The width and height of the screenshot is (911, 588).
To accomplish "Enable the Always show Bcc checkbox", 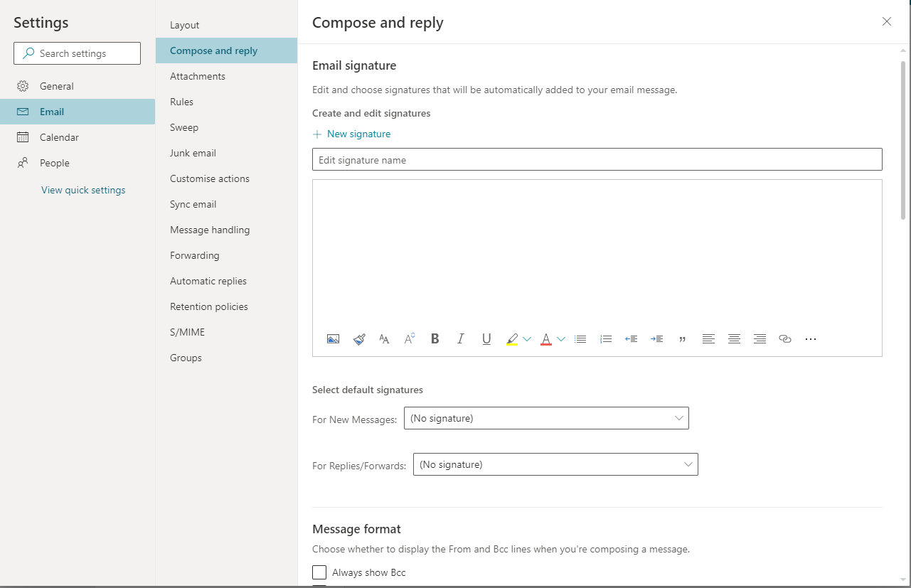I will tap(319, 572).
